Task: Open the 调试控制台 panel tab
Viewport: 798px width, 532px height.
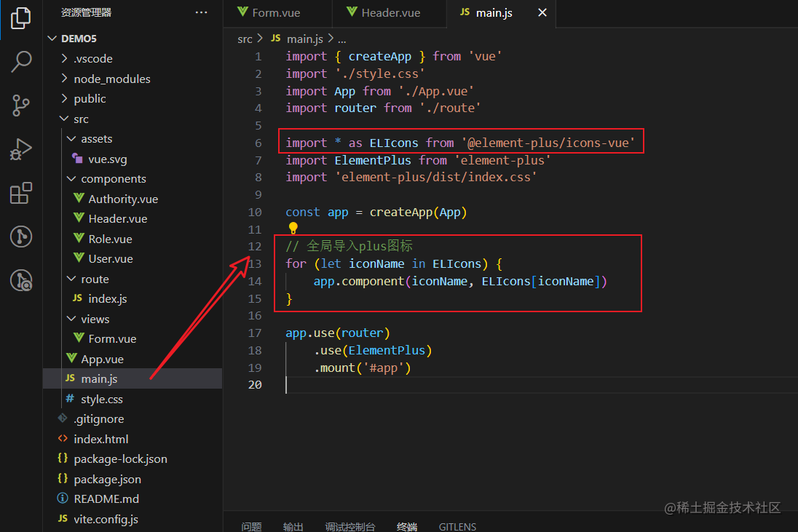Action: 350,526
